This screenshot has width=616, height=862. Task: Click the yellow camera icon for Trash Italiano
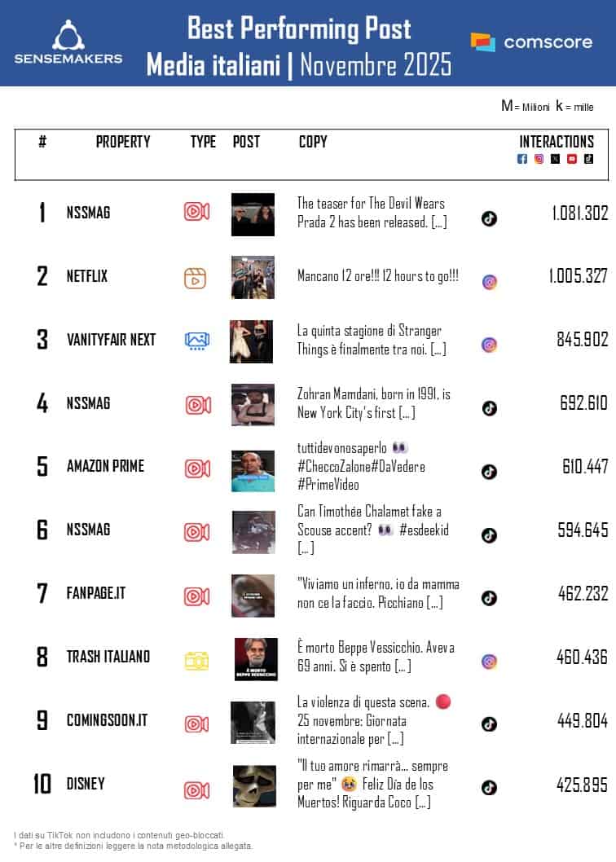click(196, 661)
